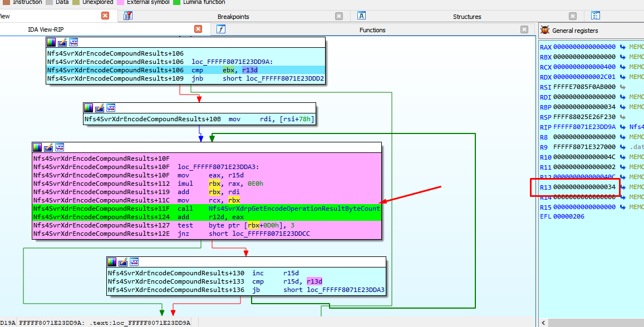The height and width of the screenshot is (327, 644).
Task: Follow jump arrow next to RAX value
Action: [623, 47]
